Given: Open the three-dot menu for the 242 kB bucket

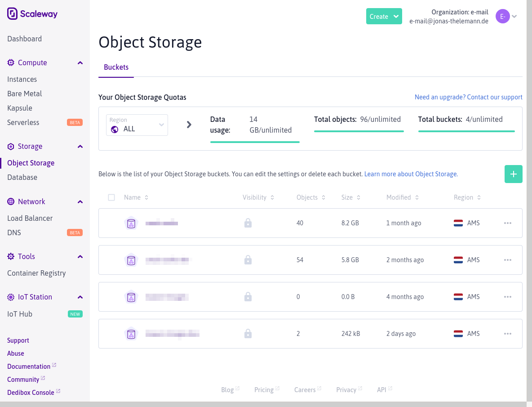Looking at the screenshot, I should 508,334.
